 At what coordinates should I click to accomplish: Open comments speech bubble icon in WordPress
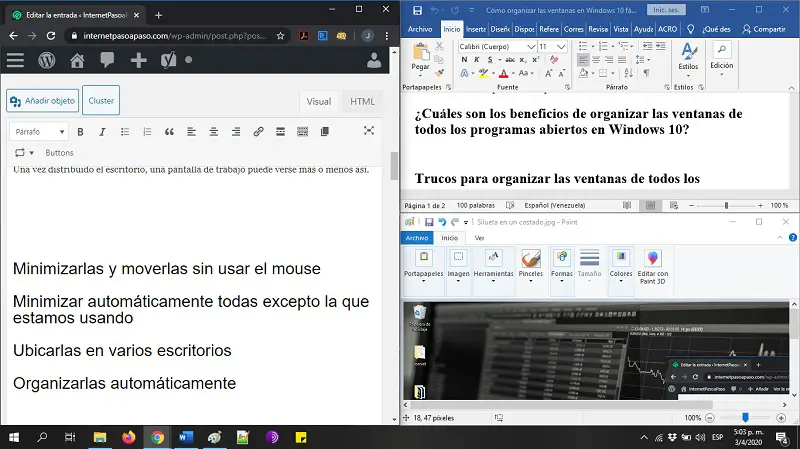click(107, 60)
